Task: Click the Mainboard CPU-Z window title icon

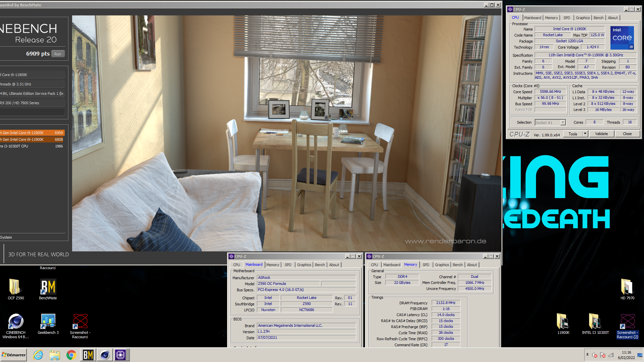Action: [231, 256]
